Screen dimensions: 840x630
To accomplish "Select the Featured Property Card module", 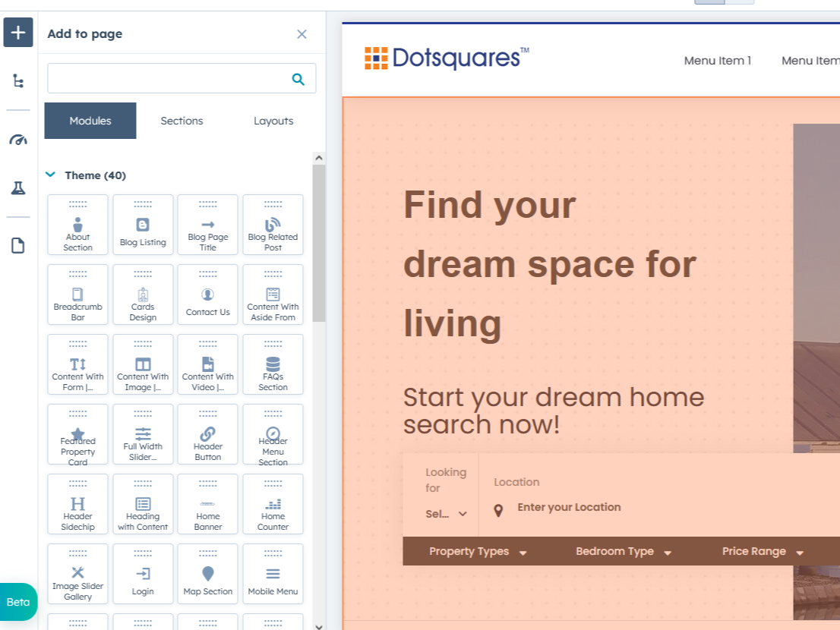I will tap(77, 434).
